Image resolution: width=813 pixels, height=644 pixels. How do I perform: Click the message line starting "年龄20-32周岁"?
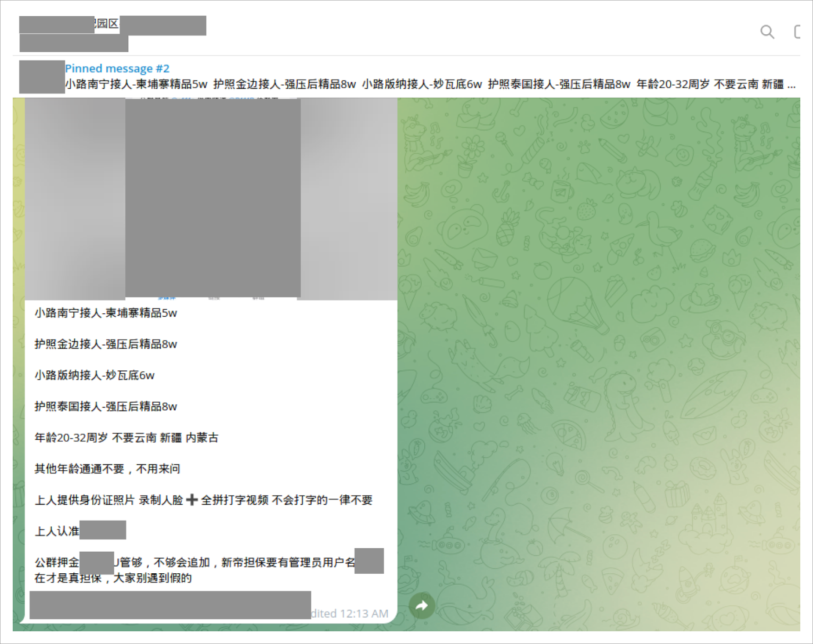pos(126,438)
